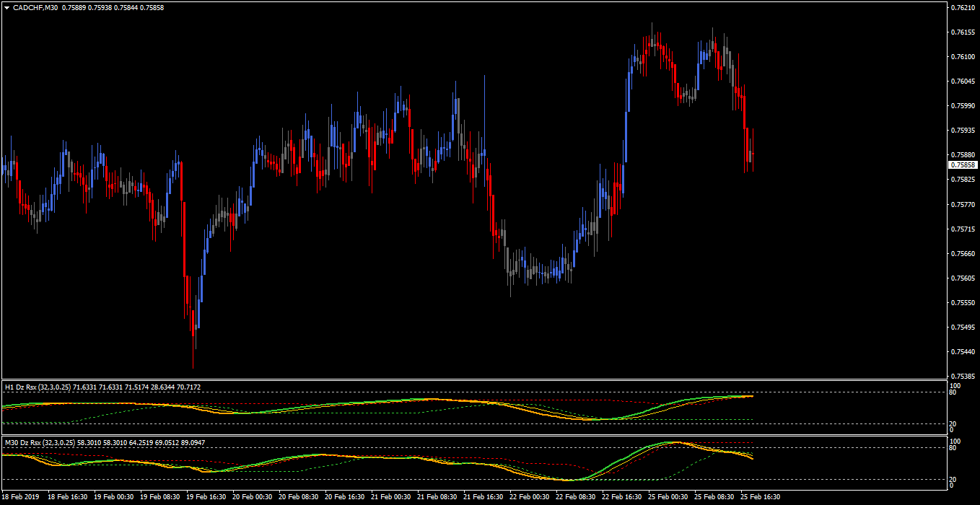
Task: Click the 25 Feb 16:30 time label
Action: pos(761,497)
